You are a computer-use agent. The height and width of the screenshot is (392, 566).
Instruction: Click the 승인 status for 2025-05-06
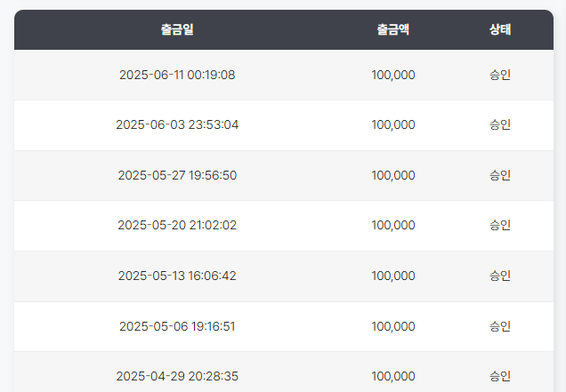coord(500,326)
